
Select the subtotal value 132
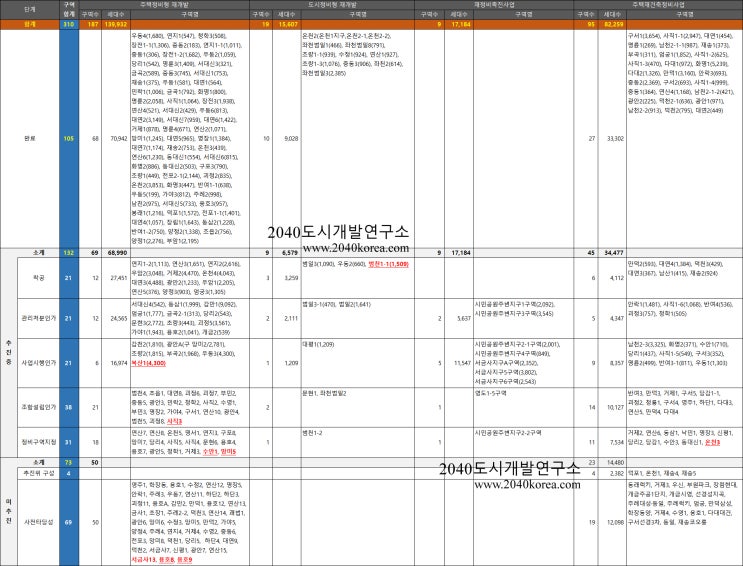pos(69,253)
